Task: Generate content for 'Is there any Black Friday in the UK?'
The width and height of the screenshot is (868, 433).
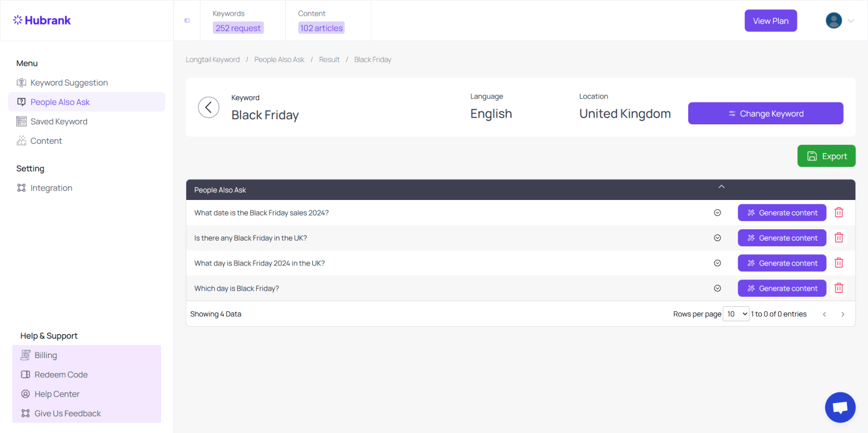Action: (x=782, y=238)
